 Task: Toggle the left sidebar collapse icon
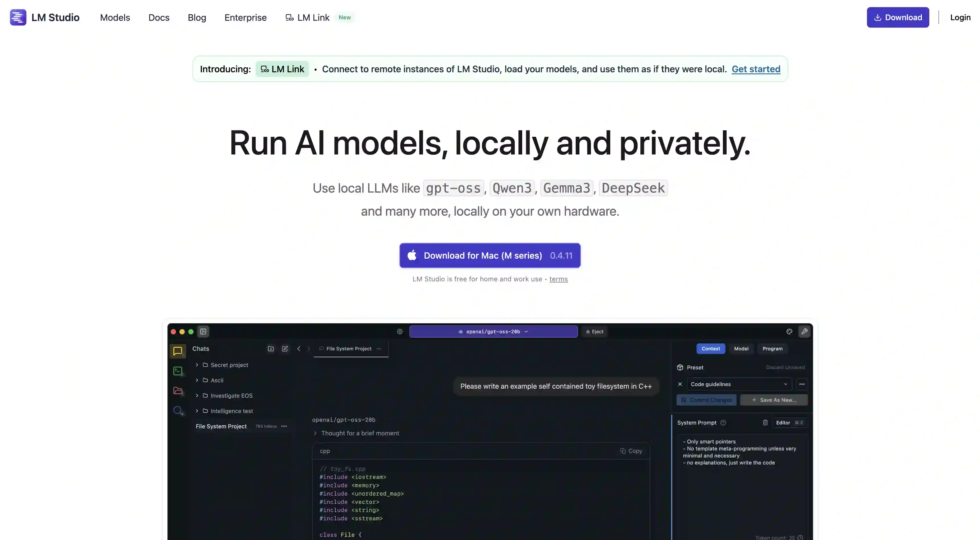coord(203,331)
